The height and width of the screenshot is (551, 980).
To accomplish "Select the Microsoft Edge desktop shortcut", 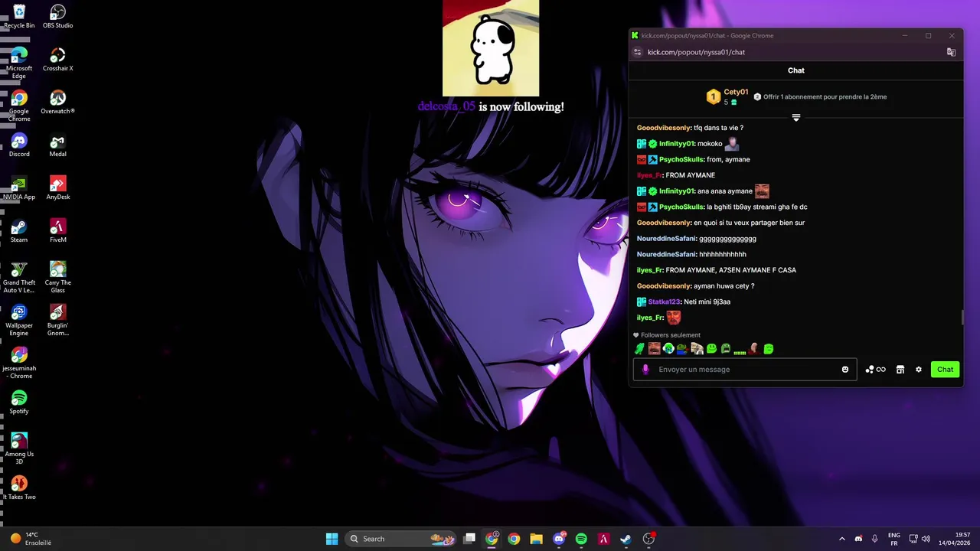I will click(19, 63).
